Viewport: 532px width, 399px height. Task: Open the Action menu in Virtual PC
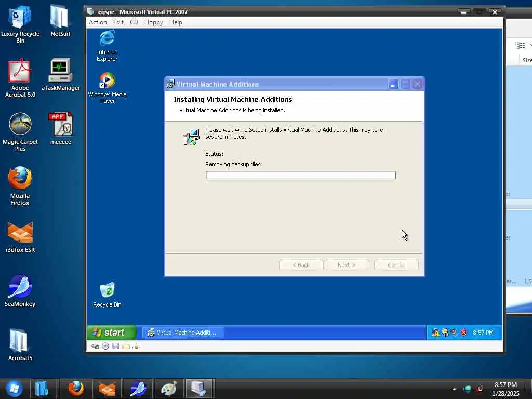point(98,22)
